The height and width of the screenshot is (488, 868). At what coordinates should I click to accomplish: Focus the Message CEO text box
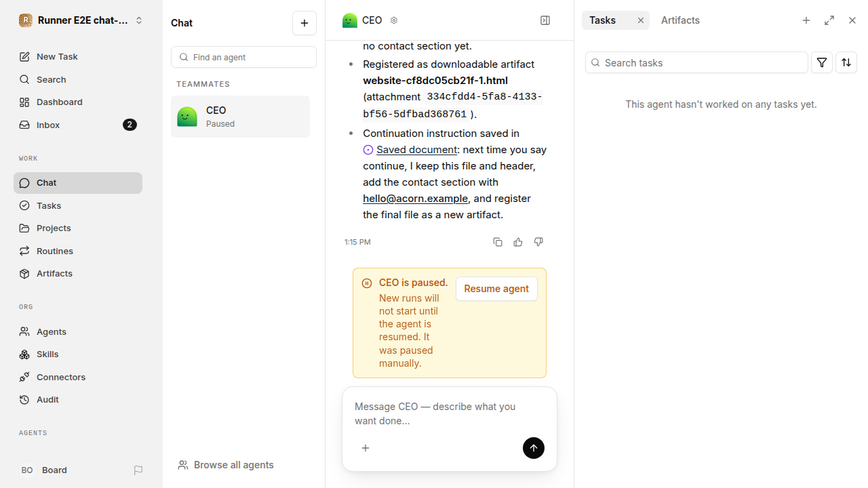pos(450,413)
